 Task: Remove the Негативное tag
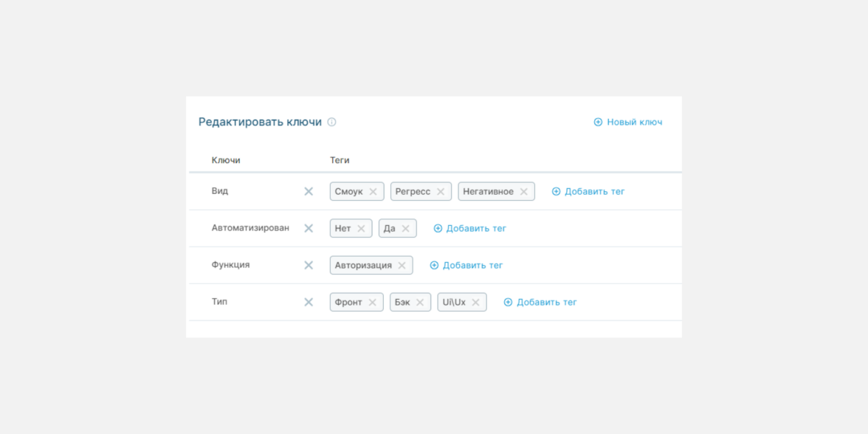(x=524, y=192)
